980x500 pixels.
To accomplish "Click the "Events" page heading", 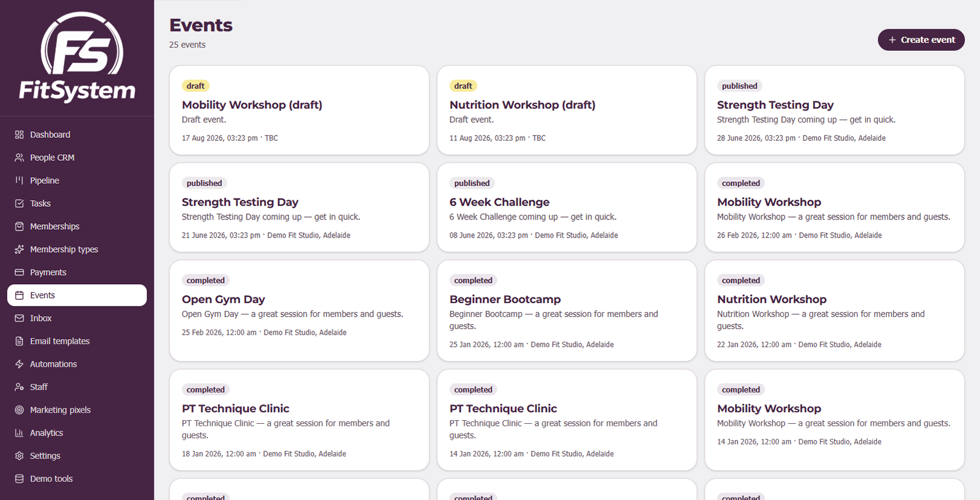I will (201, 25).
